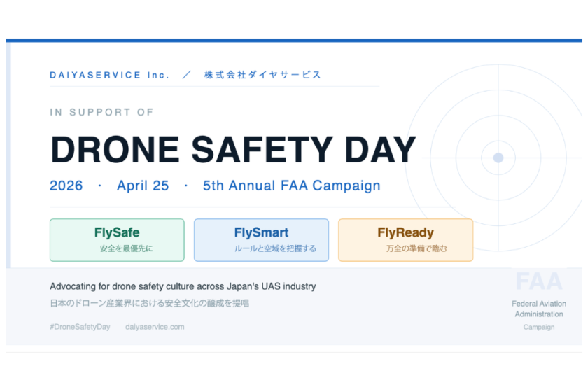The width and height of the screenshot is (588, 392).
Task: Select the orange FlyReady card
Action: coord(405,240)
